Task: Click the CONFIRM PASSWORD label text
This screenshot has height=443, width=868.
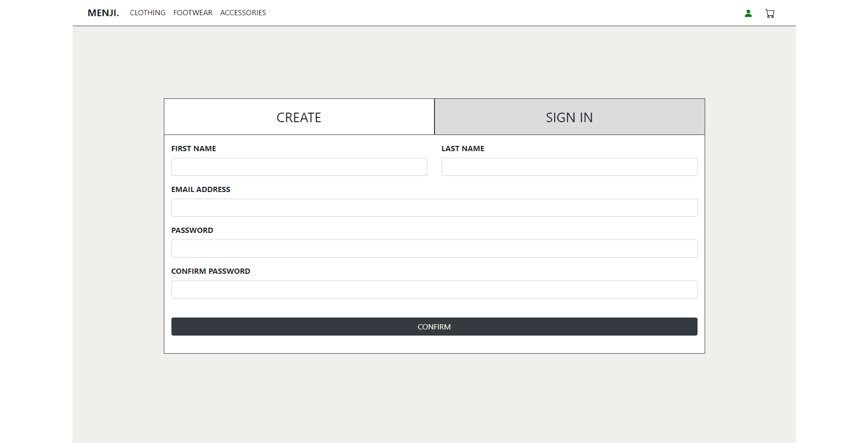Action: pyautogui.click(x=210, y=271)
